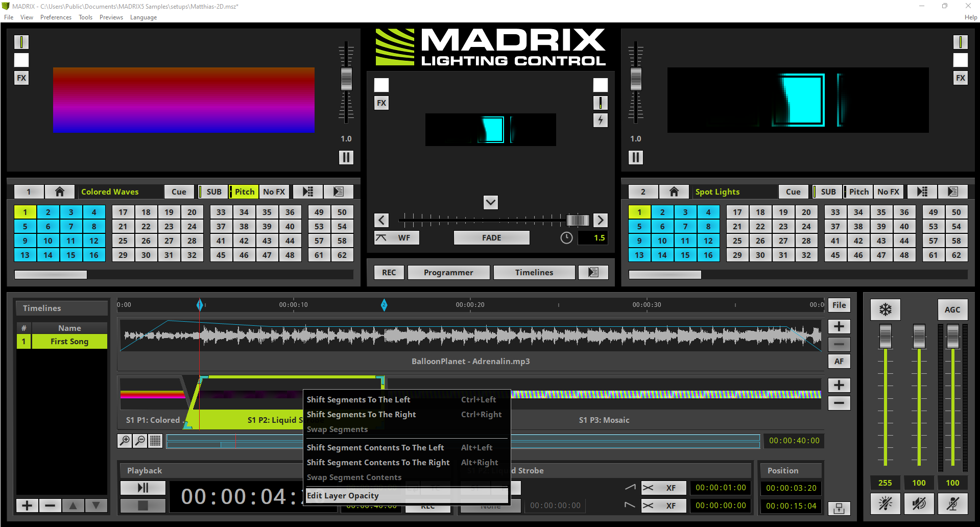Mute audio output under first 100
This screenshot has width=980, height=527.
click(919, 504)
